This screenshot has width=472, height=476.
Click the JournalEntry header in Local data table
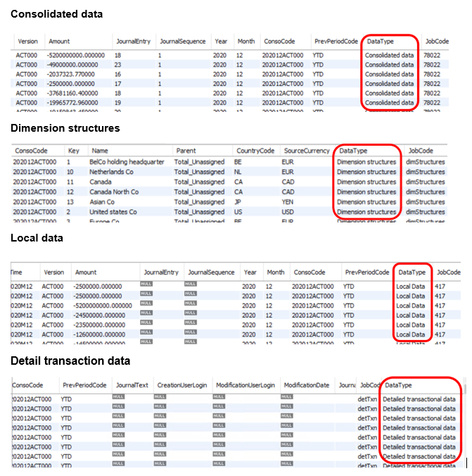(161, 273)
